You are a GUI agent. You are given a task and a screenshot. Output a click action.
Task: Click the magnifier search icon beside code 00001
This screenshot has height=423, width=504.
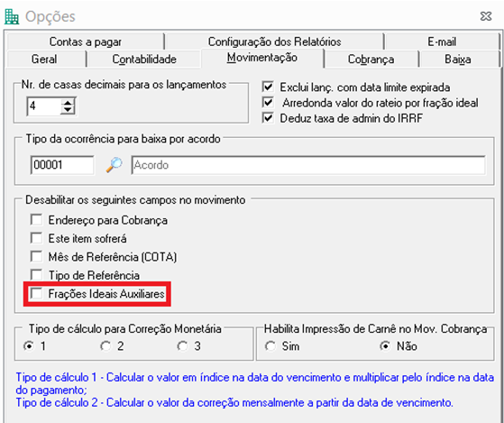(x=115, y=165)
